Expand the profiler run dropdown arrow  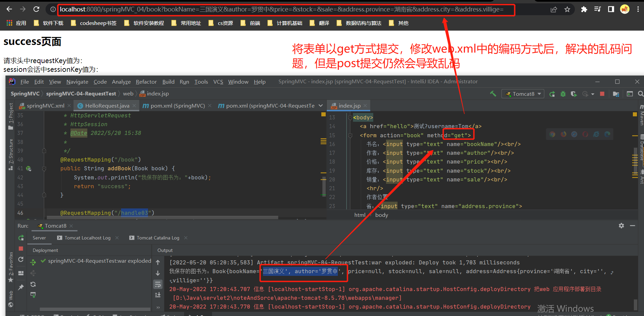point(593,94)
